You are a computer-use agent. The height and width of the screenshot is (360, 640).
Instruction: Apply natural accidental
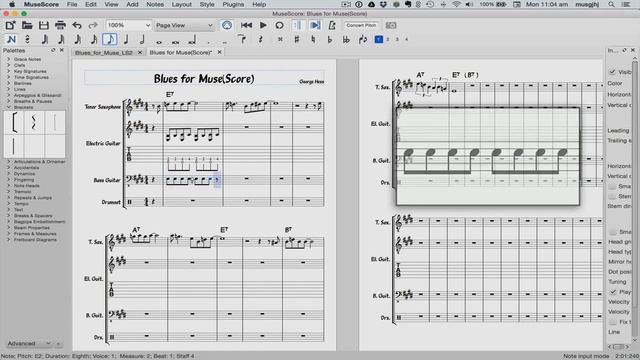(313, 40)
